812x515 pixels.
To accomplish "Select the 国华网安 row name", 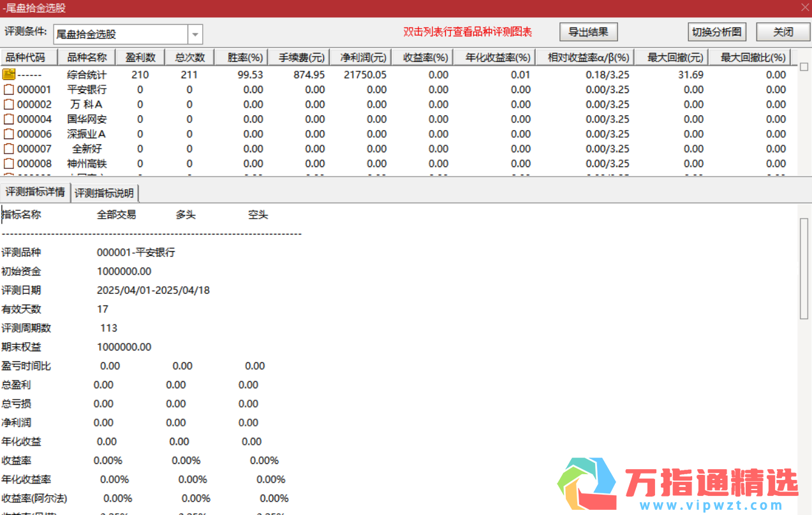I will click(87, 119).
